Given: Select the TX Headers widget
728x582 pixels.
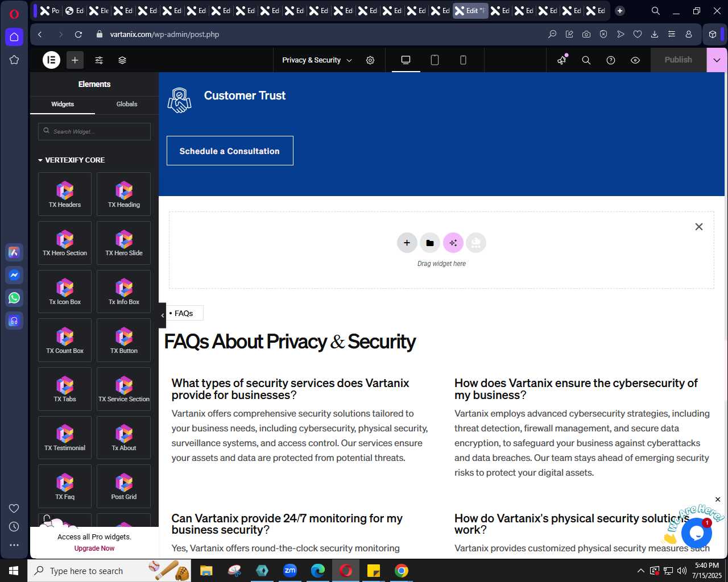Looking at the screenshot, I should [x=65, y=194].
